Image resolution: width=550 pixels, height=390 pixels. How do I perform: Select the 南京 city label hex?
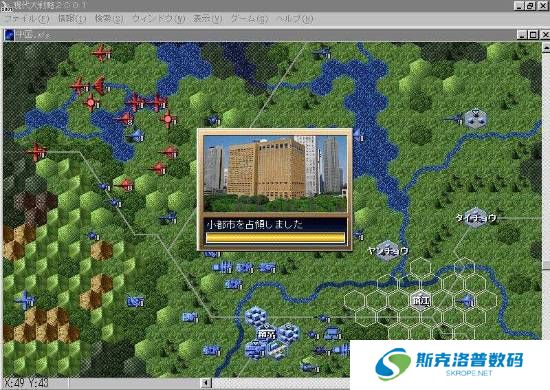[x=267, y=334]
